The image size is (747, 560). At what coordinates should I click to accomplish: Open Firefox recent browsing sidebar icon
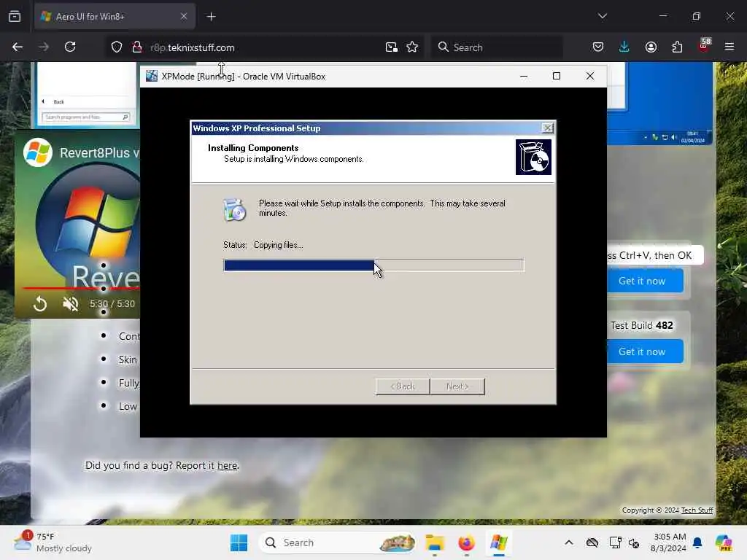15,17
